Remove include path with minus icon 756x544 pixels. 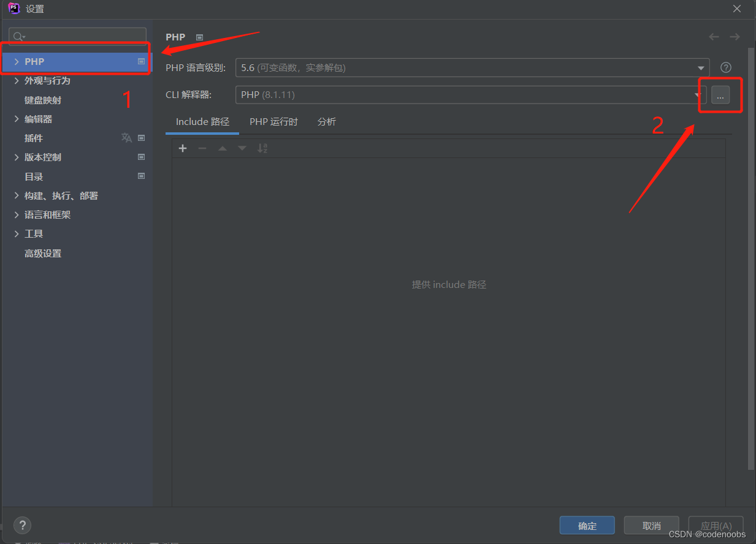(x=202, y=148)
